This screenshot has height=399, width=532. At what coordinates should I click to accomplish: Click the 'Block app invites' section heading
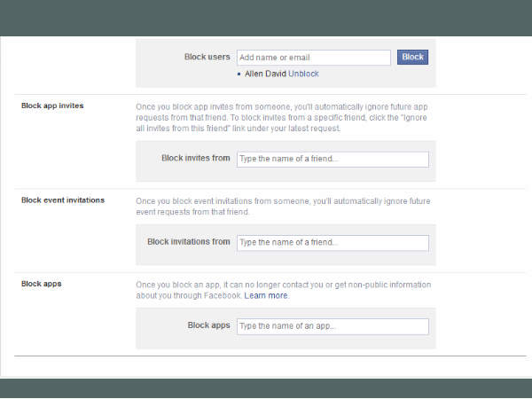tap(52, 106)
